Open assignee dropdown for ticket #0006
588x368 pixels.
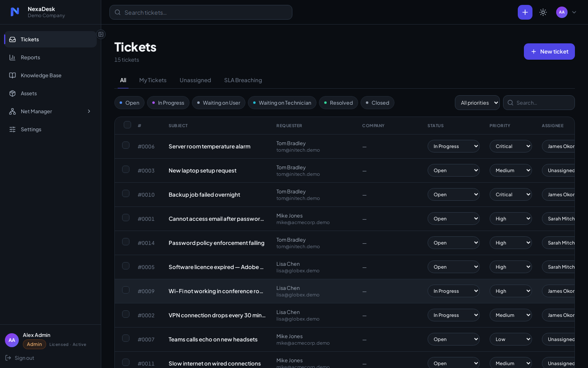pos(558,146)
